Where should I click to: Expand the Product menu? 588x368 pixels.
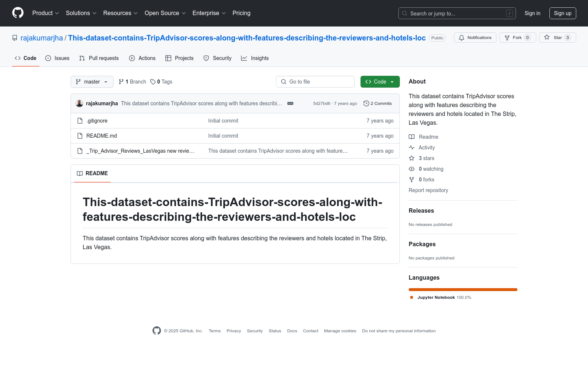(46, 13)
